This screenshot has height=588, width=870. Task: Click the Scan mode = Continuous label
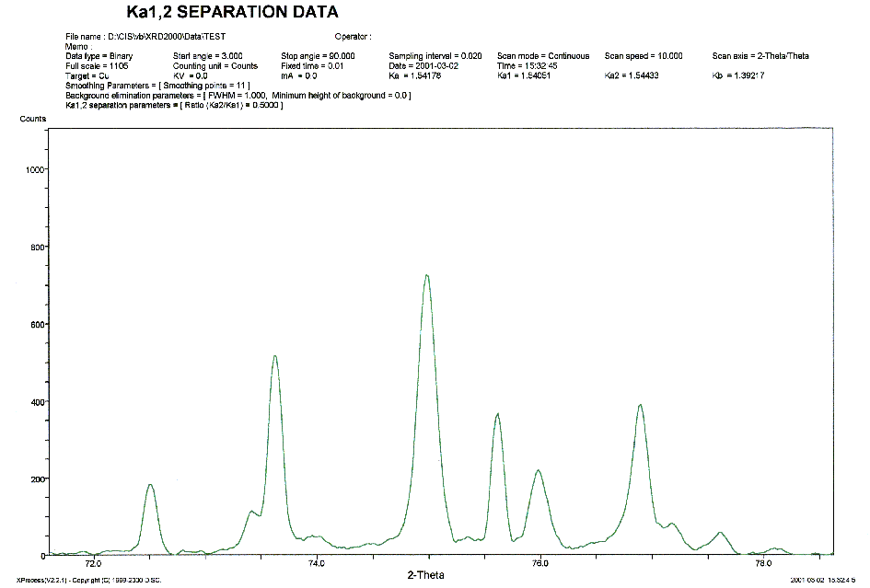[x=543, y=56]
